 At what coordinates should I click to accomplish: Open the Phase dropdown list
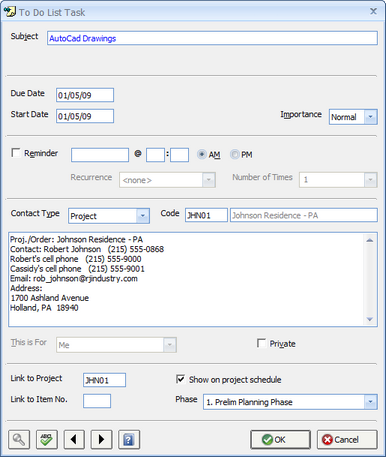(x=370, y=402)
